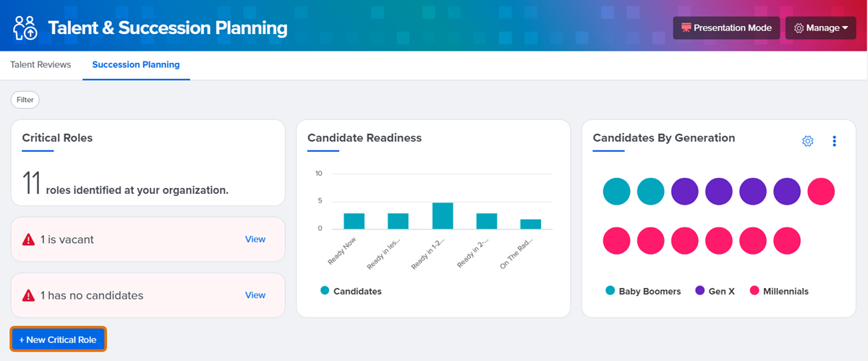Open the Filter options

(25, 100)
